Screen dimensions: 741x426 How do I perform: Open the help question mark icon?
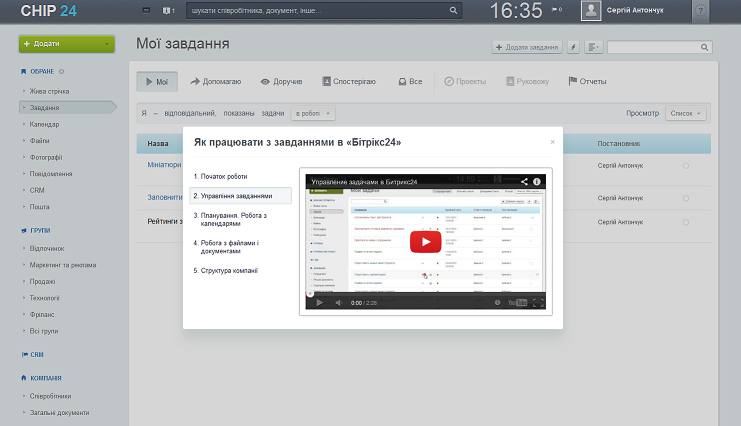point(700,10)
